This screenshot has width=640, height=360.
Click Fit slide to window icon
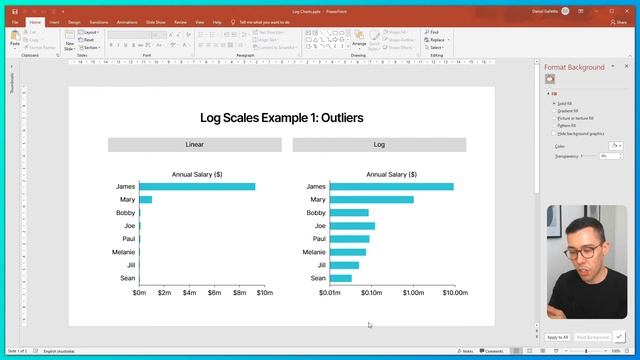627,351
